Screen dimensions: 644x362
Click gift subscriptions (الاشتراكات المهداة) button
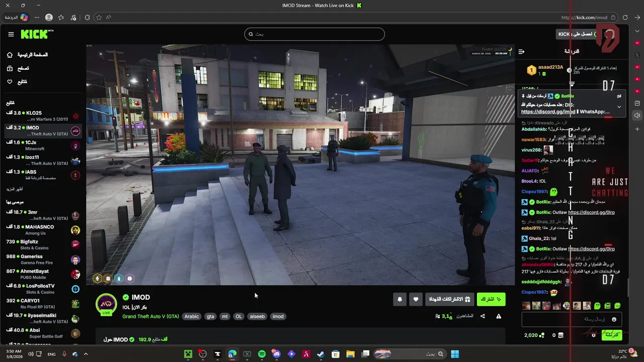coord(449,299)
